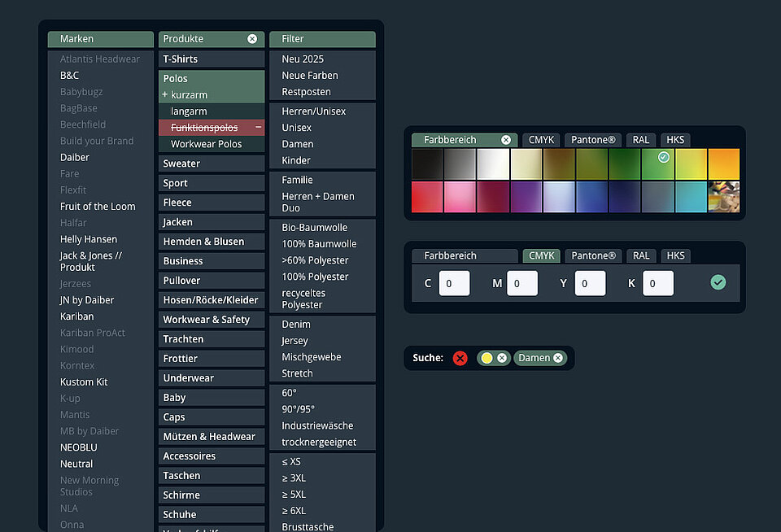Viewport: 781px width, 532px height.
Task: Confirm CMYK values with the green checkmark
Action: click(x=718, y=282)
